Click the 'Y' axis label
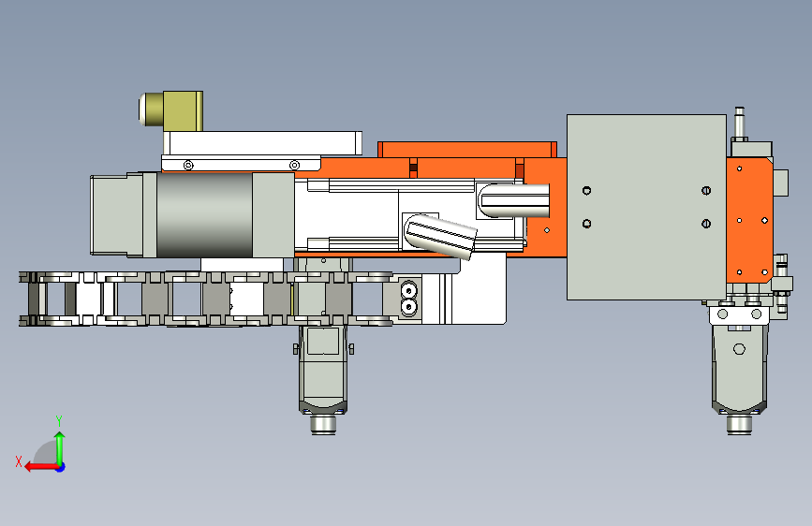This screenshot has height=526, width=812. click(x=59, y=420)
